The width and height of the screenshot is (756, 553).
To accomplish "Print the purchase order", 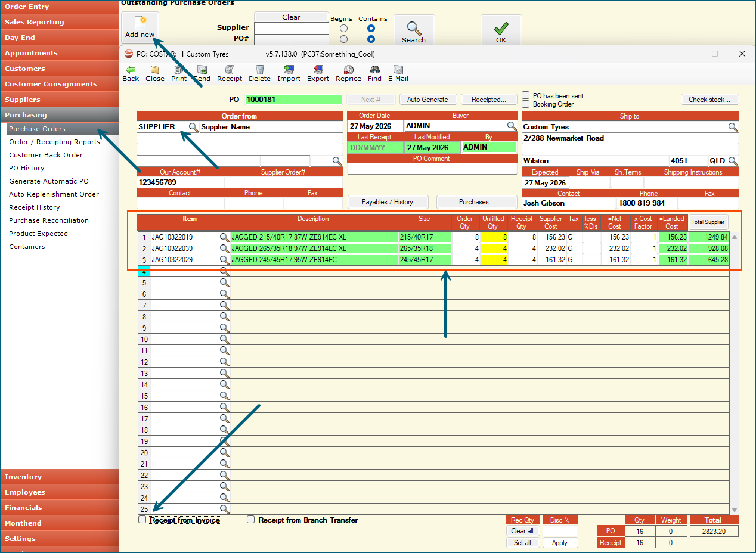I will point(179,73).
